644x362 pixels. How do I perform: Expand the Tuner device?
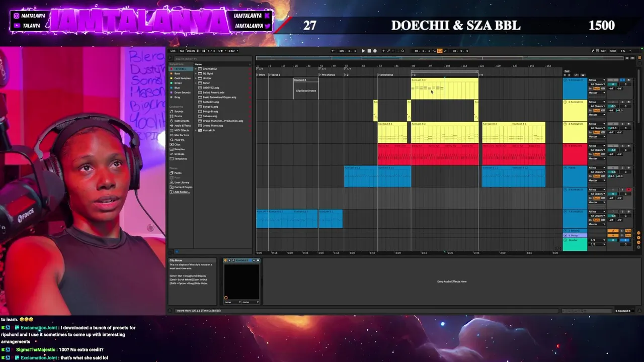click(197, 83)
